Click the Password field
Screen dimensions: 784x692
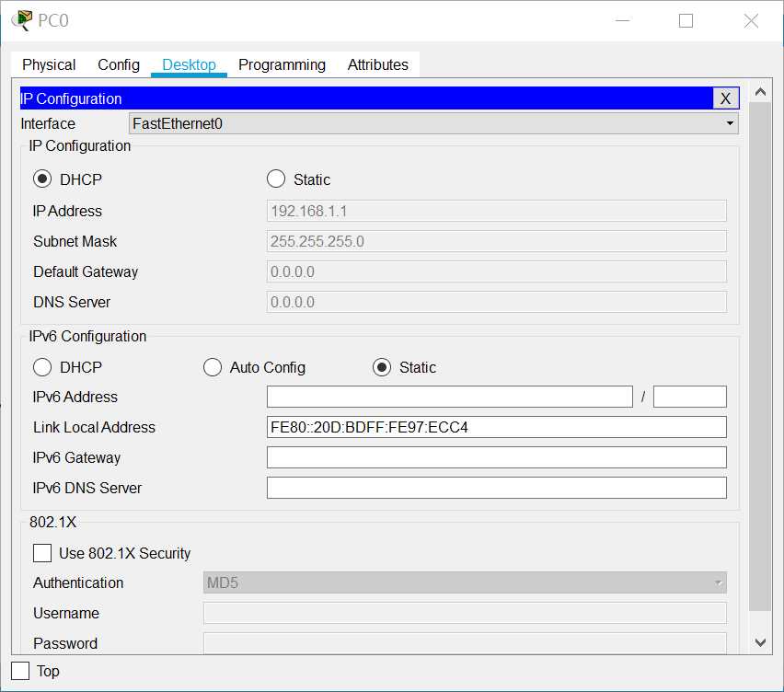point(465,643)
